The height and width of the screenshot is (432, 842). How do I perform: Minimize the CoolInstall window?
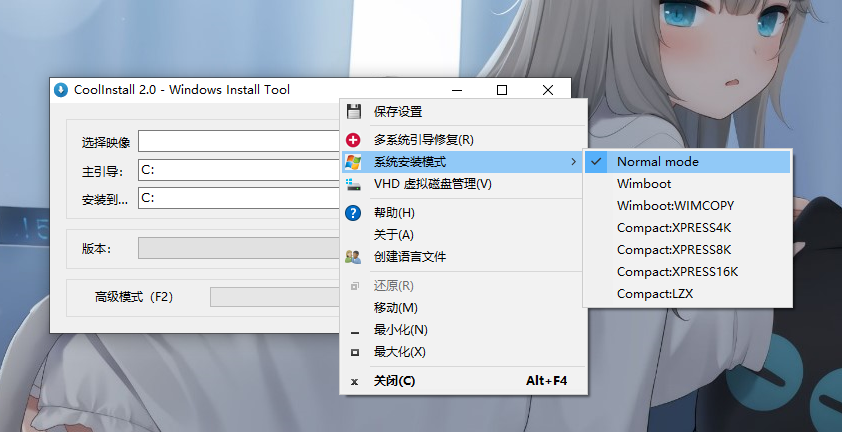tap(457, 90)
